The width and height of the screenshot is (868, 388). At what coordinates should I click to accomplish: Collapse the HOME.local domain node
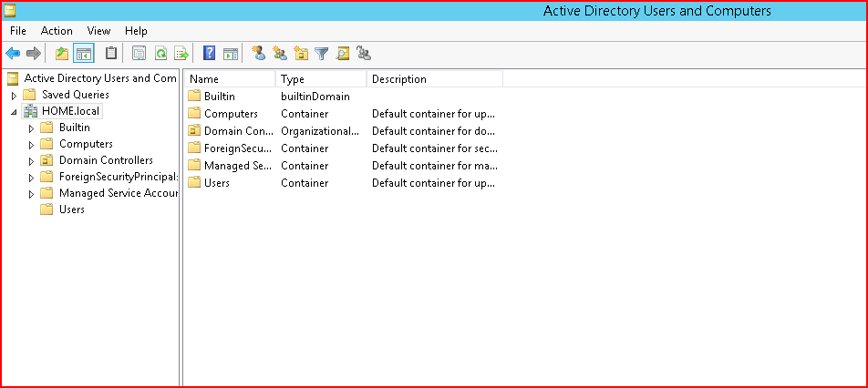tap(14, 112)
